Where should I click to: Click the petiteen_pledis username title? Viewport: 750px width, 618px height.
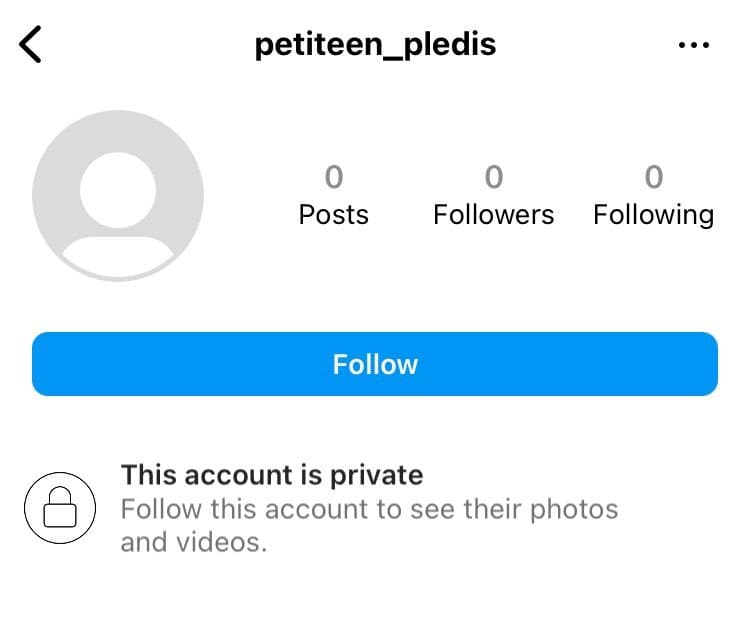click(375, 45)
